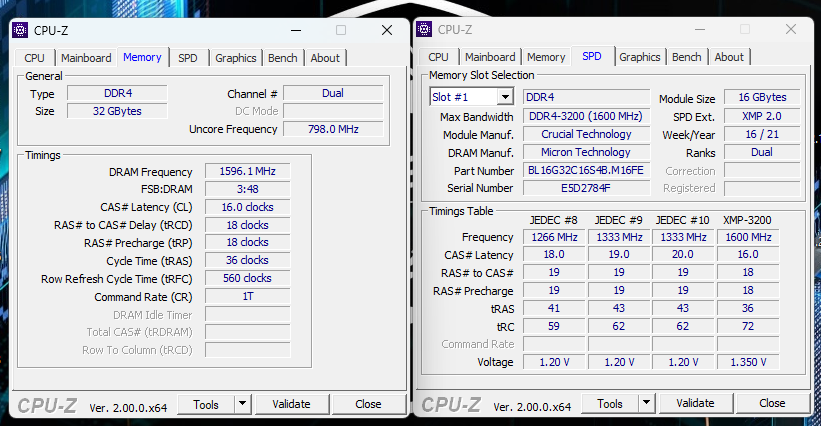Click the CPU-Z app icon in left window

click(20, 30)
